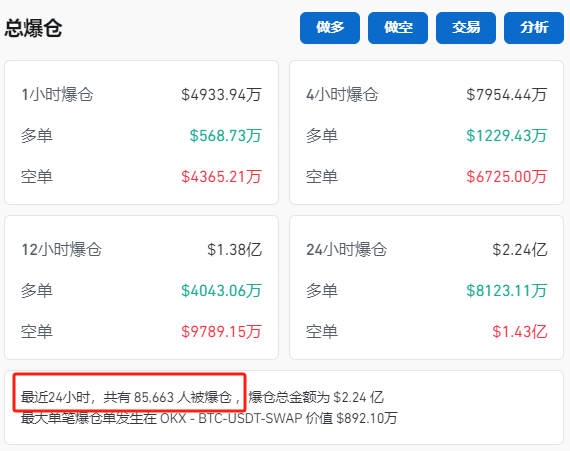The width and height of the screenshot is (570, 451).
Task: Select the 24小时爆仓 card title
Action: tap(346, 250)
